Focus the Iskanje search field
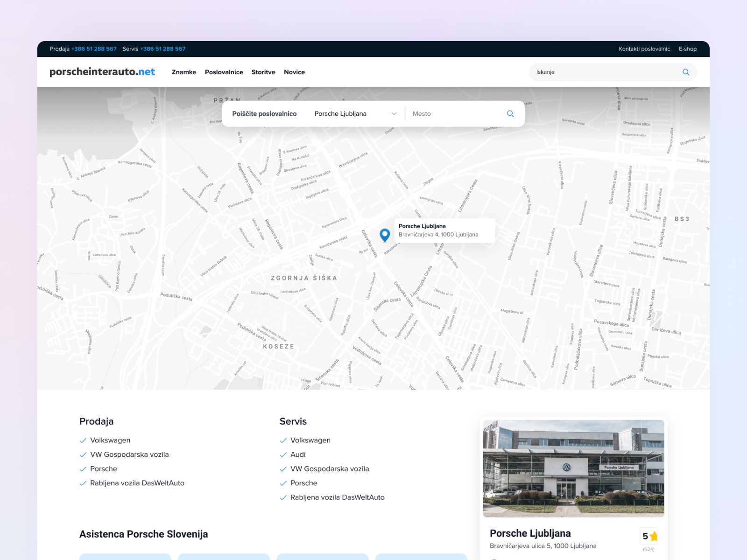747x560 pixels. coord(613,72)
